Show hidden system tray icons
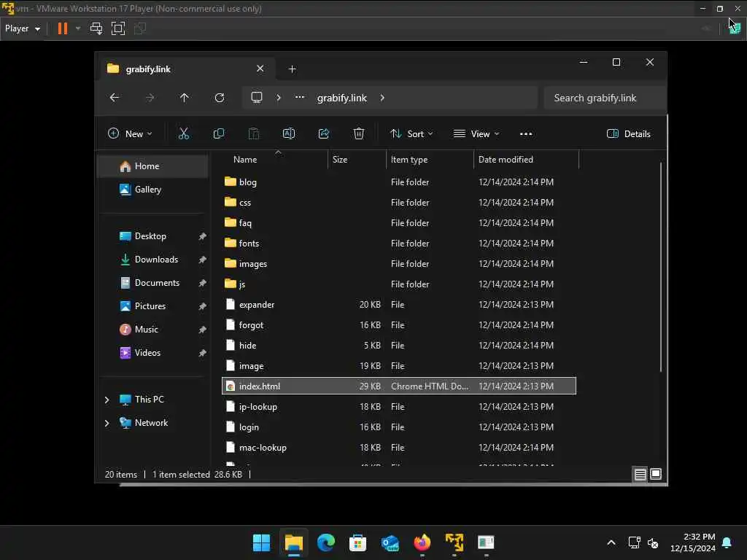The height and width of the screenshot is (560, 747). point(611,542)
